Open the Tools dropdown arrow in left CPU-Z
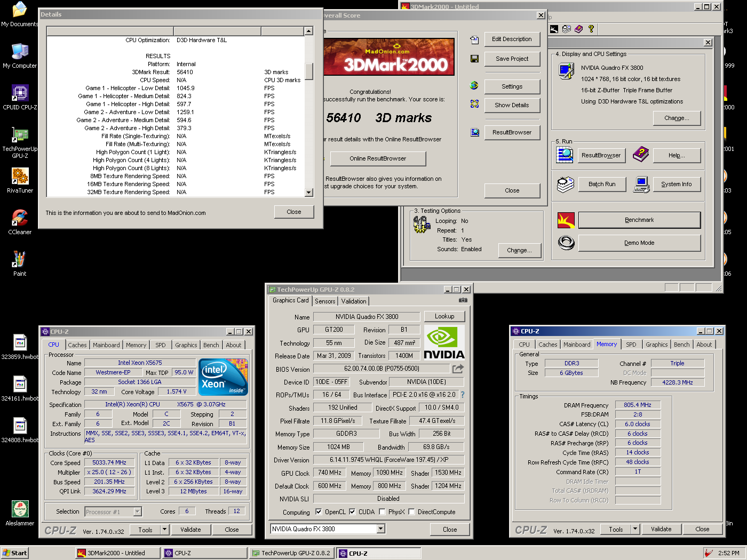 tap(165, 530)
